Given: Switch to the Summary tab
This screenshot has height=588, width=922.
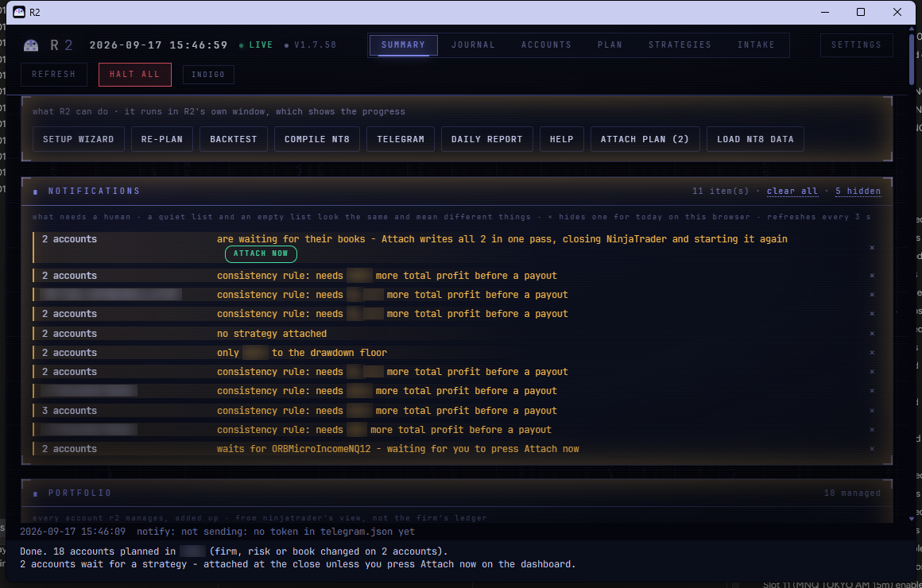Looking at the screenshot, I should [x=404, y=45].
